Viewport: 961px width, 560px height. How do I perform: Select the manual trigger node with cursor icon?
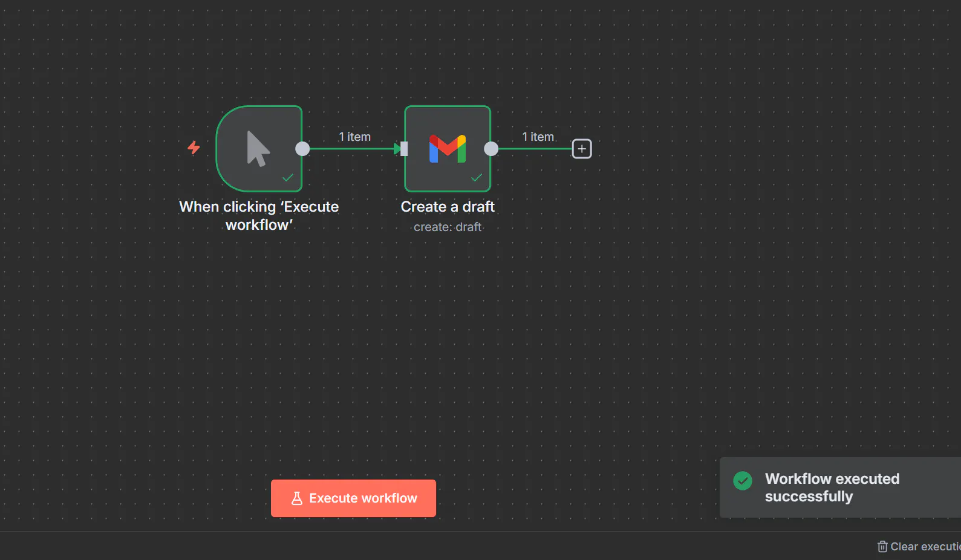click(x=259, y=149)
